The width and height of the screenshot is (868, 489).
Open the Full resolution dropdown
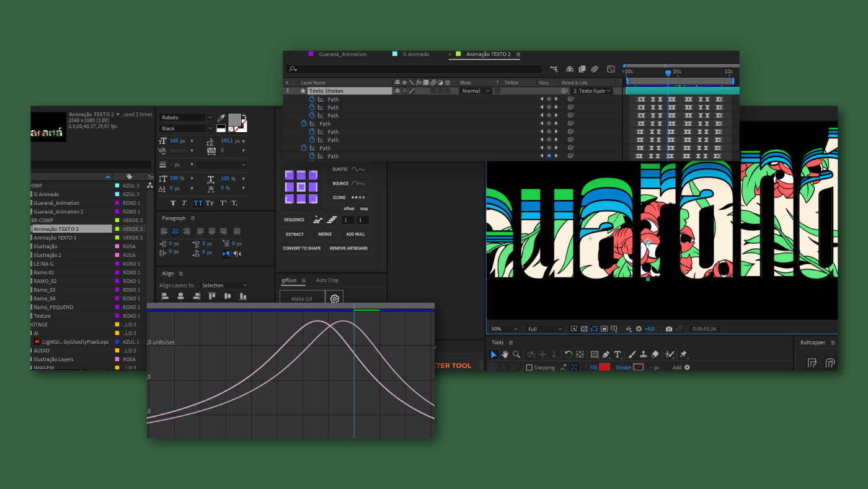tap(544, 329)
